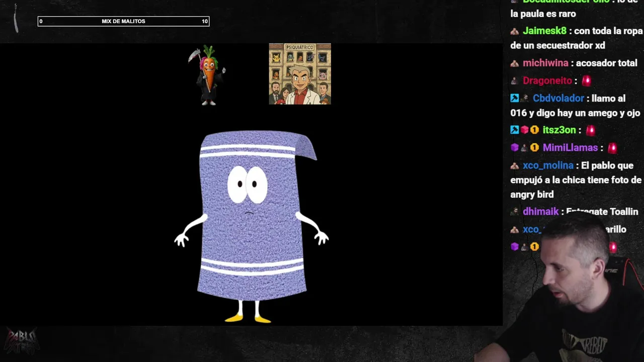644x362 pixels.
Task: Open the Psiquiatrico poster thumbnail
Action: tap(300, 74)
